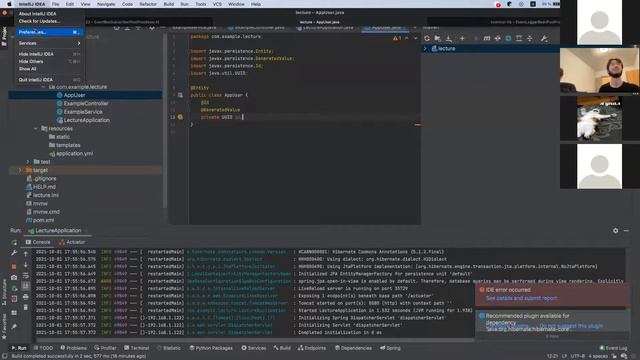The height and width of the screenshot is (360, 640).
Task: Select LectureApplication in project tree
Action: tap(87, 120)
